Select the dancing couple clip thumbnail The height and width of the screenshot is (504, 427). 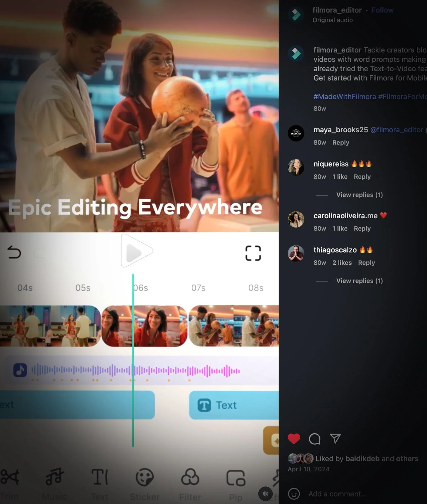pos(50,326)
